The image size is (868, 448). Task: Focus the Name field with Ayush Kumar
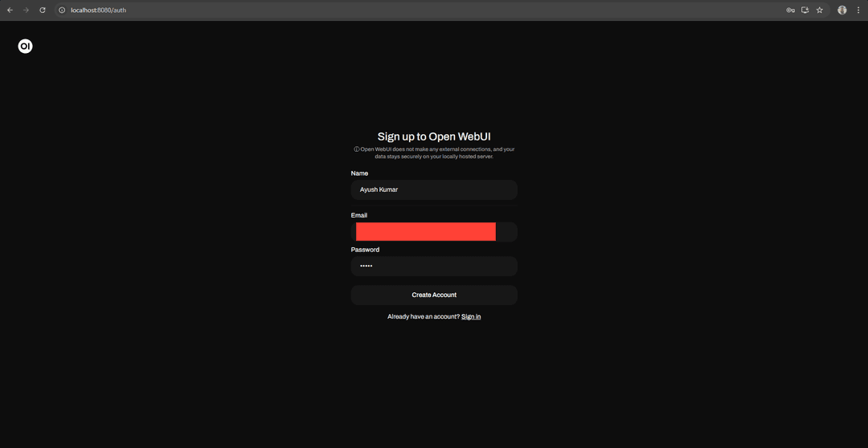434,189
